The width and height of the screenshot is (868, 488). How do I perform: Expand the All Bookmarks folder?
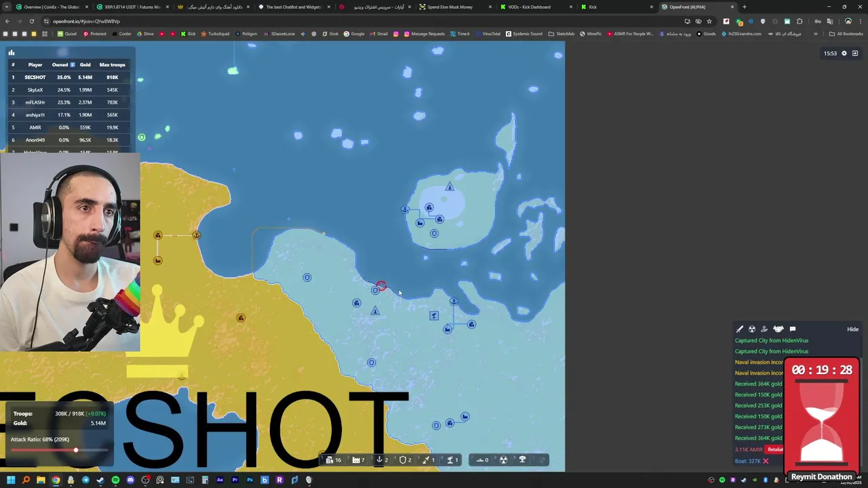tap(847, 34)
